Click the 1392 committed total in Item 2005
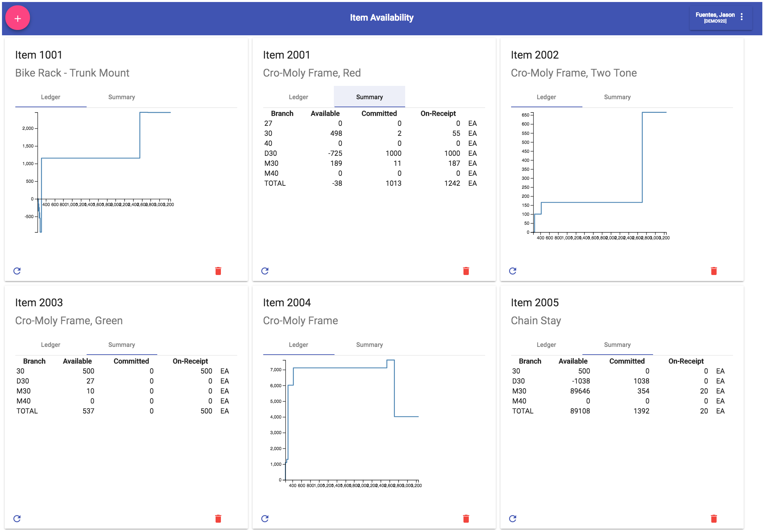The image size is (765, 532). [641, 411]
